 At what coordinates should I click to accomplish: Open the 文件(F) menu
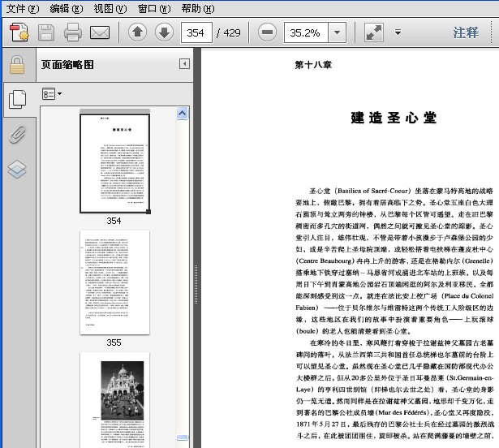23,8
